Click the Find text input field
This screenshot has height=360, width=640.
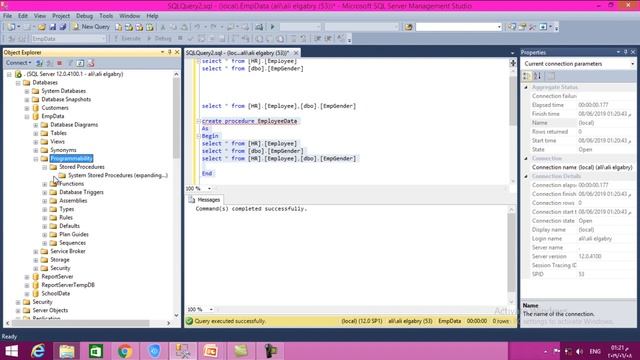tap(456, 27)
